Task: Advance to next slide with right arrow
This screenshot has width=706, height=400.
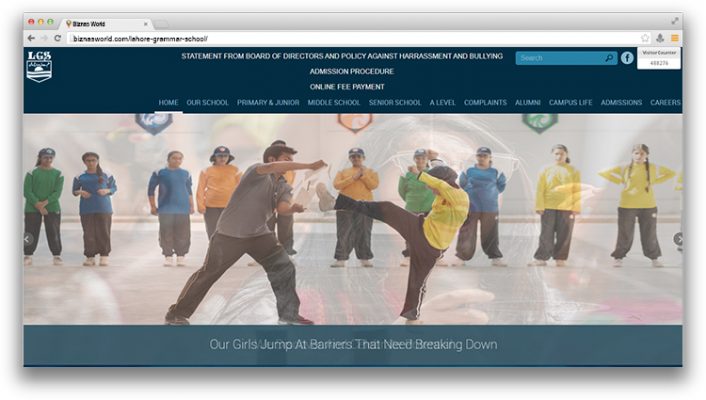Action: (678, 239)
